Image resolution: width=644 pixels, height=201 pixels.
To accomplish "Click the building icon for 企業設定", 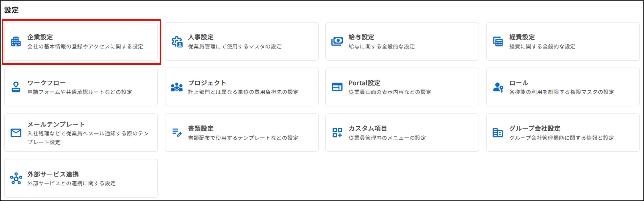I will click(16, 41).
